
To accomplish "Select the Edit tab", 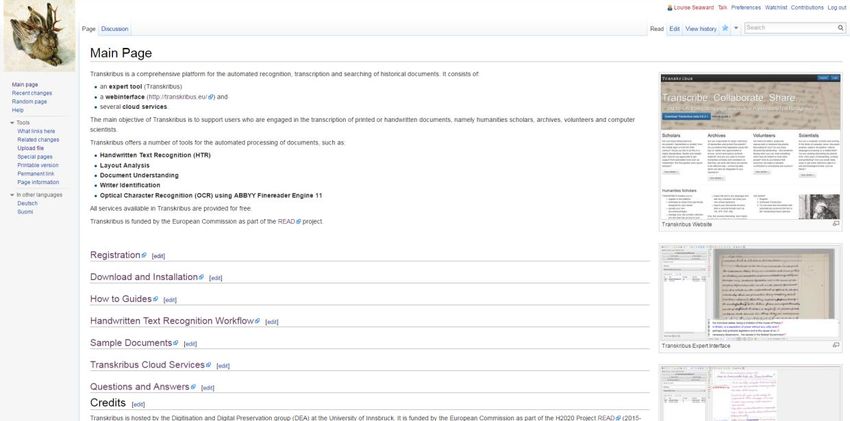I will click(x=674, y=29).
